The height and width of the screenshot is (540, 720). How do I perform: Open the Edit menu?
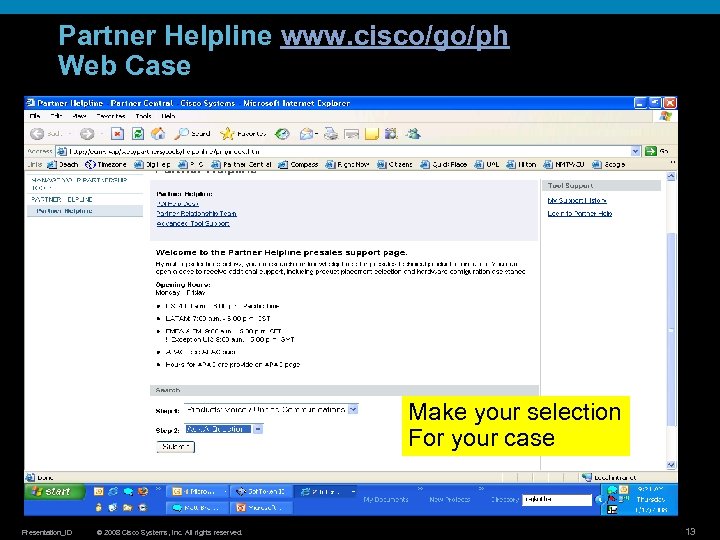point(56,116)
